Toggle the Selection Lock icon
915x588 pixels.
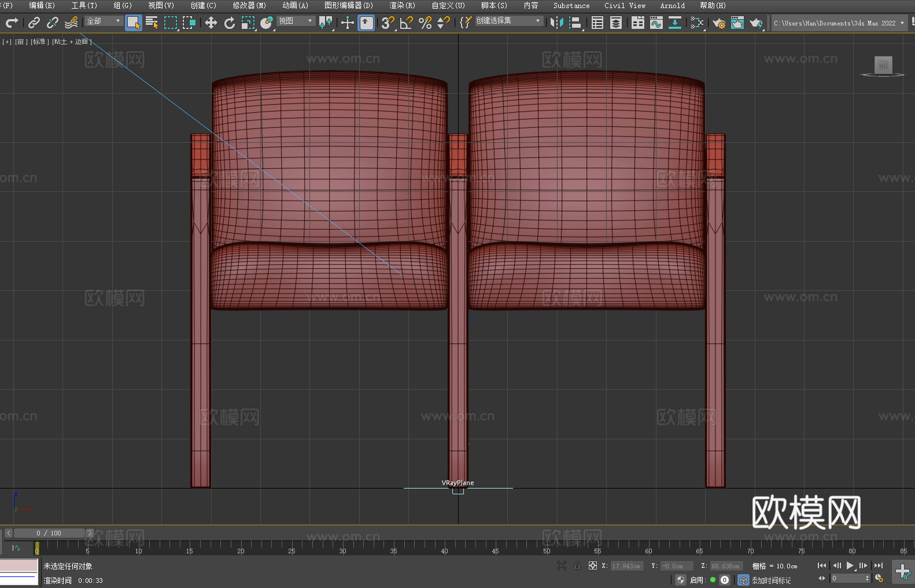pyautogui.click(x=577, y=565)
